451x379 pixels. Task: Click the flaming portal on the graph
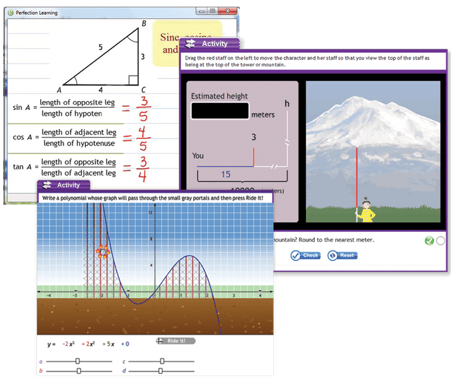point(103,252)
